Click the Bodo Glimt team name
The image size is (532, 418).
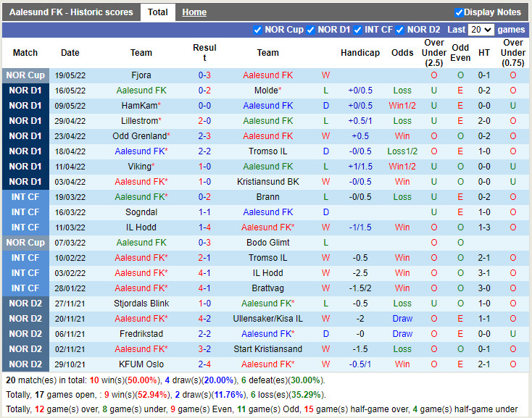click(267, 243)
